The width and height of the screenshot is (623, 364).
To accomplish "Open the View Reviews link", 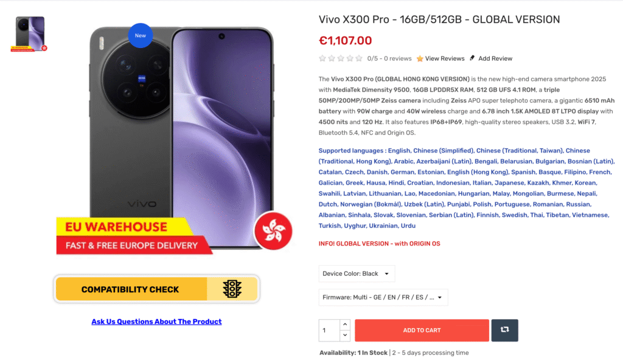I will (445, 58).
